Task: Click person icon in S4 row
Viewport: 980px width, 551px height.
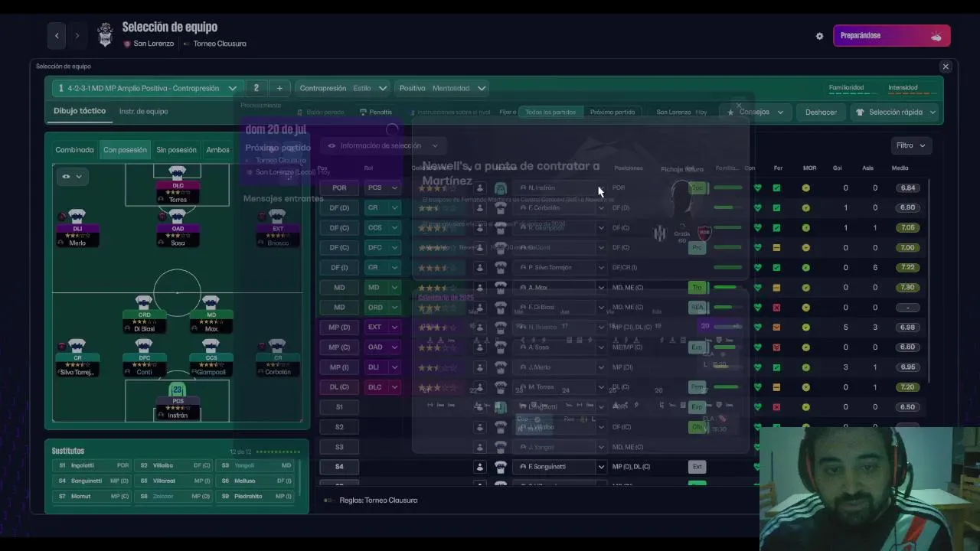Action: coord(479,467)
